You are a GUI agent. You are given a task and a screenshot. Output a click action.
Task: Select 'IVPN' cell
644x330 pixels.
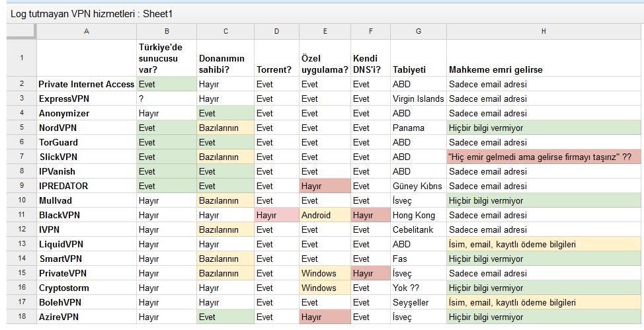pyautogui.click(x=86, y=229)
